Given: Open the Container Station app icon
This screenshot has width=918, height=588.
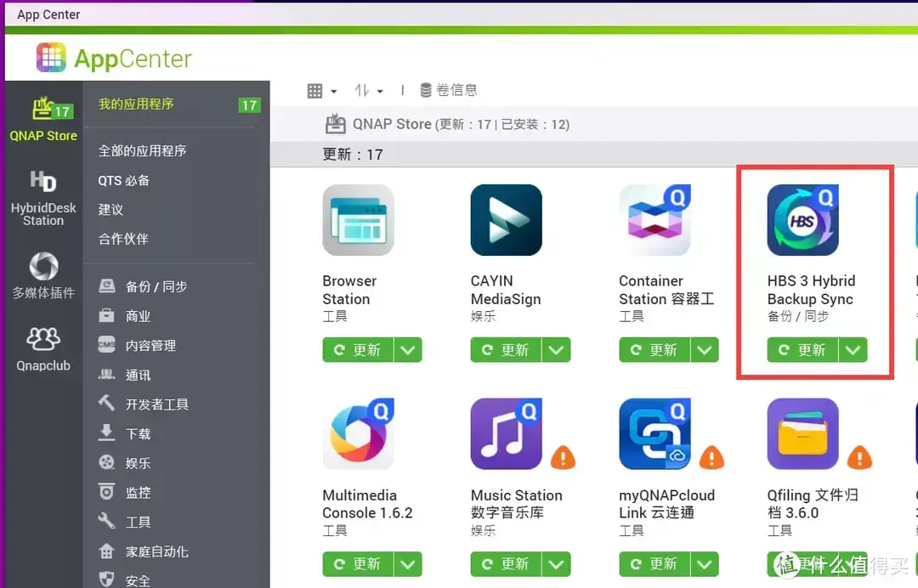Looking at the screenshot, I should click(x=654, y=219).
